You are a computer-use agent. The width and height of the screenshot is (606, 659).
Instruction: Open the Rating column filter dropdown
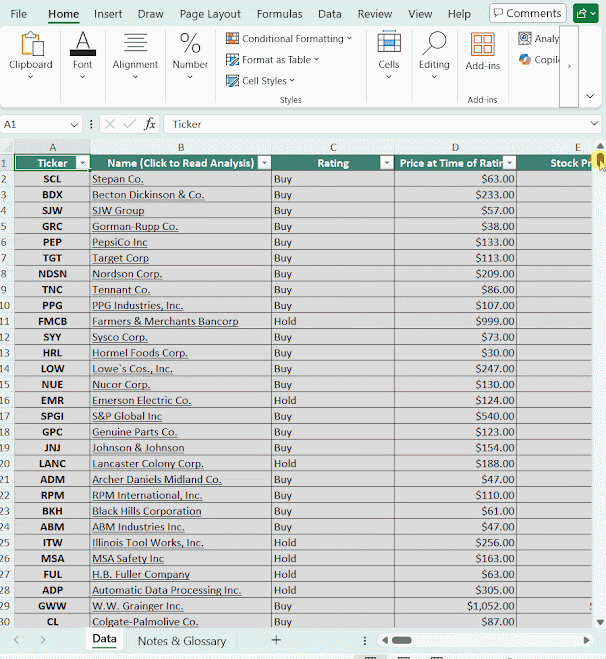tap(387, 163)
